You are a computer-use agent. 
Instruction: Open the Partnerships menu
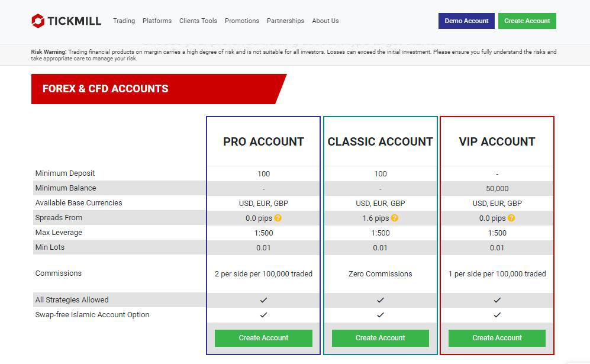pos(285,21)
